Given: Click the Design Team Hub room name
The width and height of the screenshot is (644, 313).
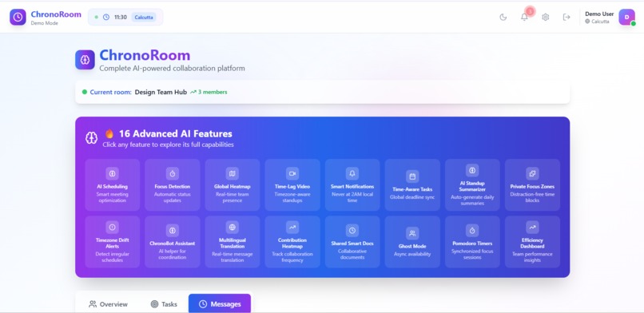Looking at the screenshot, I should pyautogui.click(x=161, y=93).
